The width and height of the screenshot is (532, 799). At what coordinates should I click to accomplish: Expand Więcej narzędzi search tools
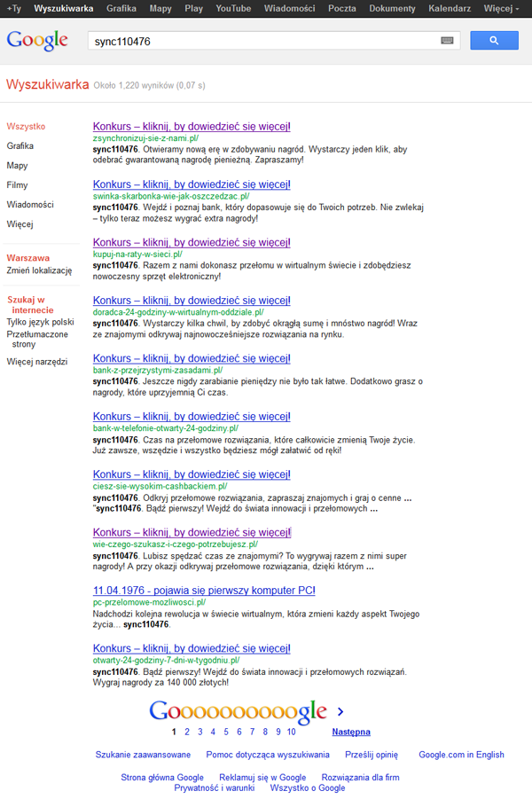(x=36, y=362)
